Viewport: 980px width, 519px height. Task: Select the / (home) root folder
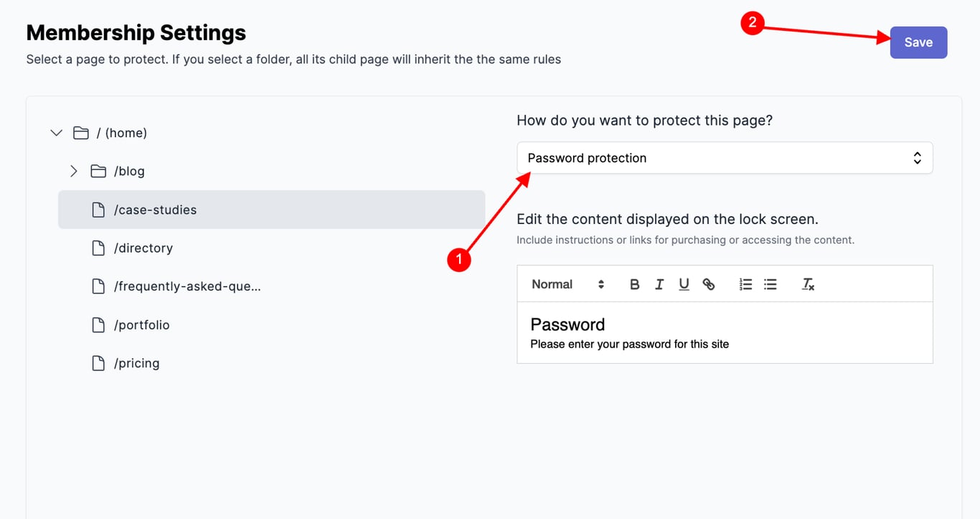point(121,133)
